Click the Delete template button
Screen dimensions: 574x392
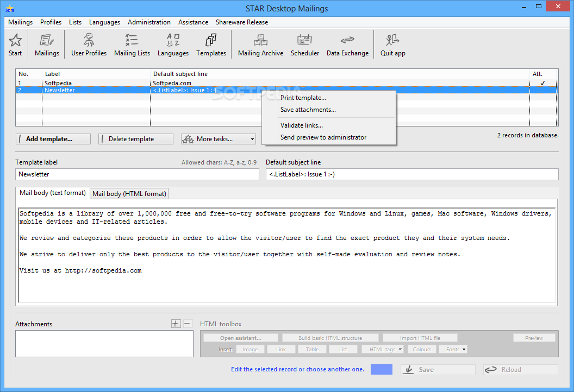(x=136, y=139)
